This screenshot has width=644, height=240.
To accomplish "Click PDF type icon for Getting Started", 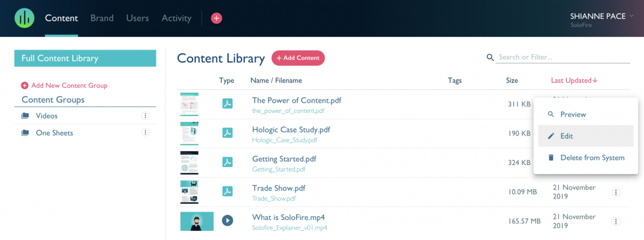I will 227,162.
